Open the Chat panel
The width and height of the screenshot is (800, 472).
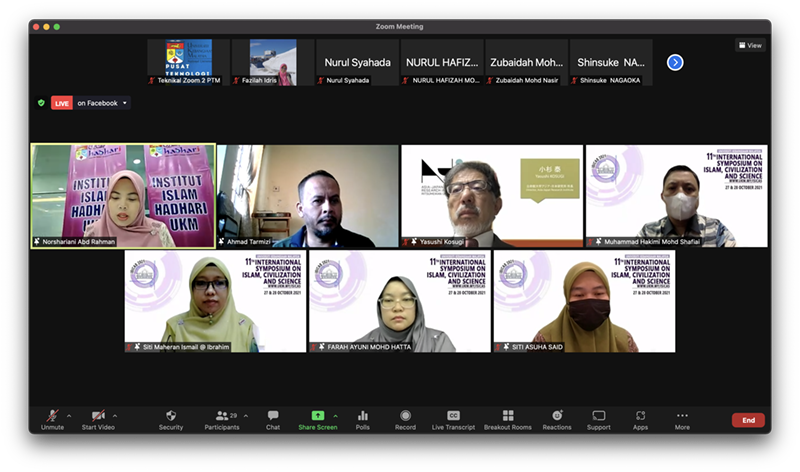click(x=272, y=419)
